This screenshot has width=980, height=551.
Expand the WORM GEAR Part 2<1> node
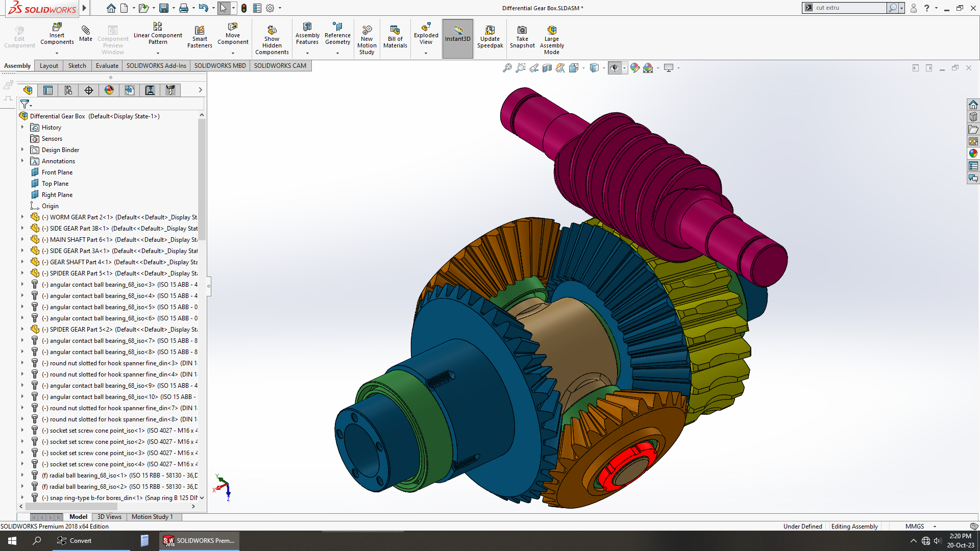[x=22, y=217]
